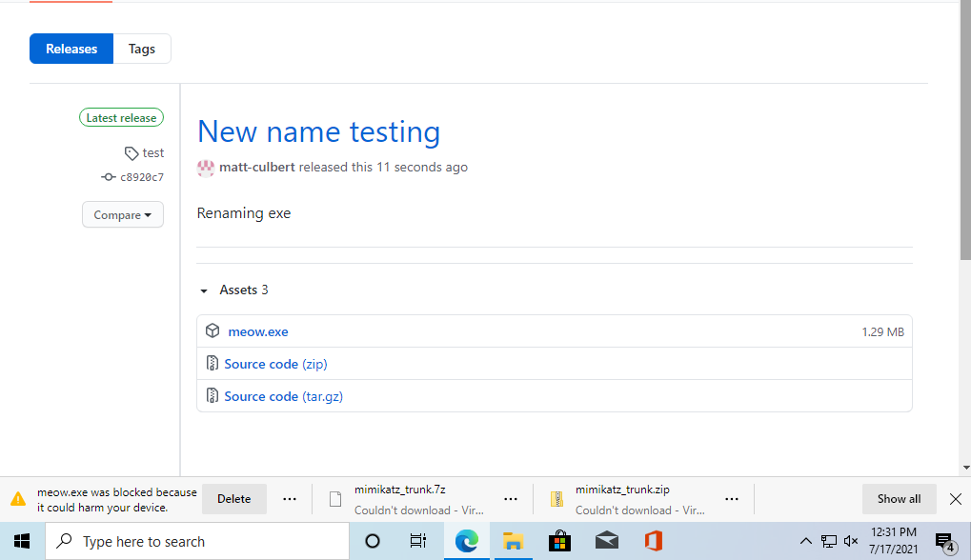The image size is (971, 560).
Task: Show hidden system tray icons
Action: 805,542
